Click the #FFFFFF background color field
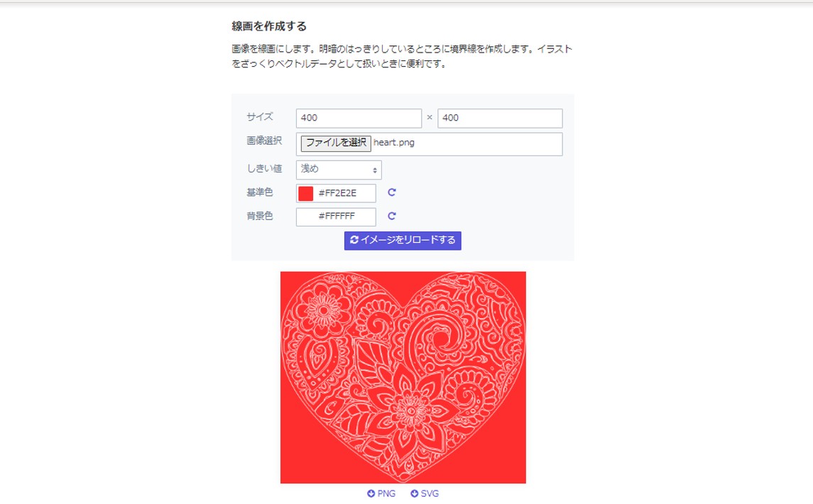 click(x=336, y=217)
